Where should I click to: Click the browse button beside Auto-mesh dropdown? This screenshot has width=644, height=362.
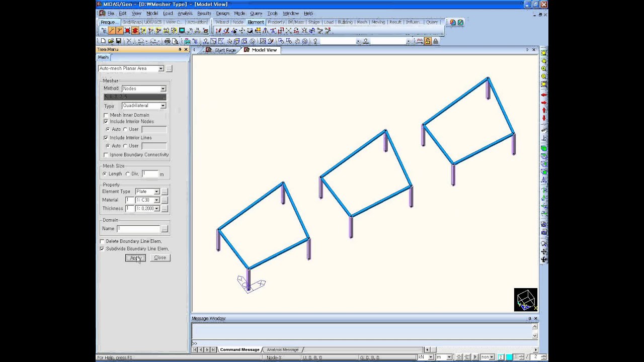pos(169,68)
